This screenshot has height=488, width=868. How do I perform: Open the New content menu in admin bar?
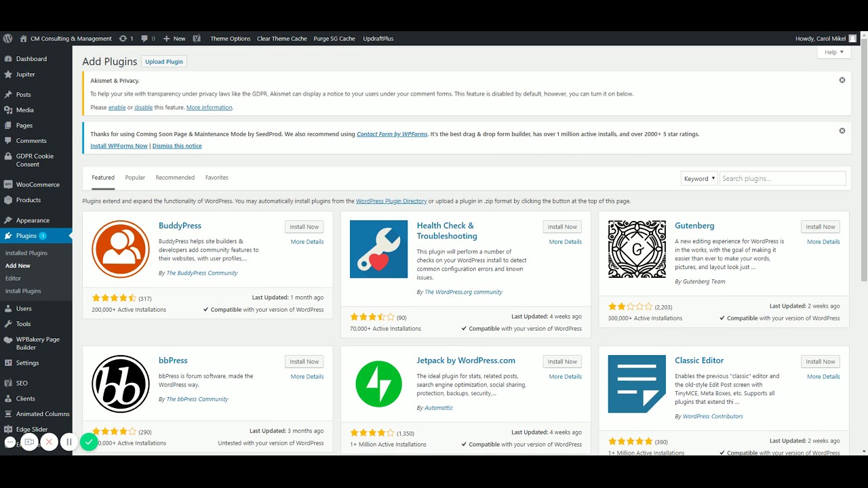174,39
